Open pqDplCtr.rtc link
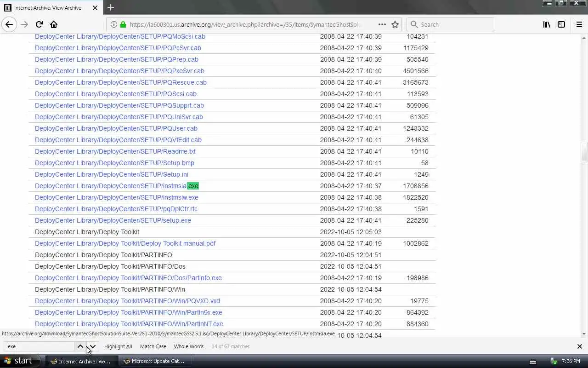This screenshot has height=368, width=588. pyautogui.click(x=116, y=209)
